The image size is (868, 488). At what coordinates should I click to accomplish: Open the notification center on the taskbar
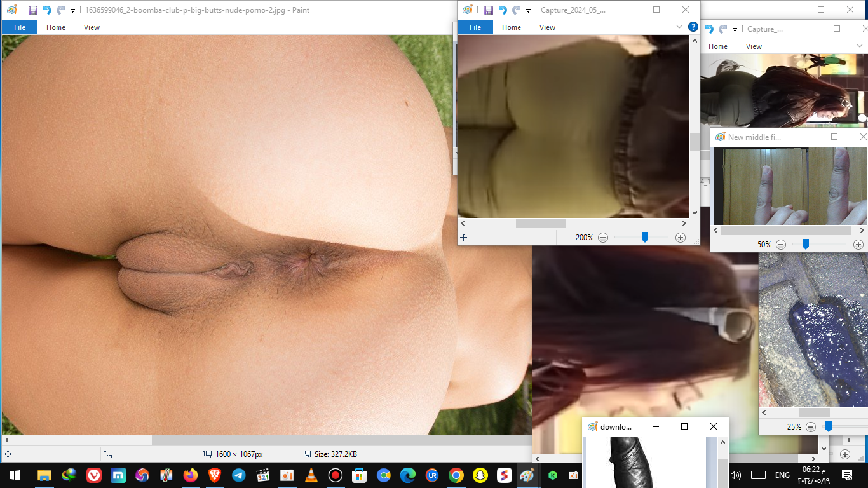tap(847, 475)
